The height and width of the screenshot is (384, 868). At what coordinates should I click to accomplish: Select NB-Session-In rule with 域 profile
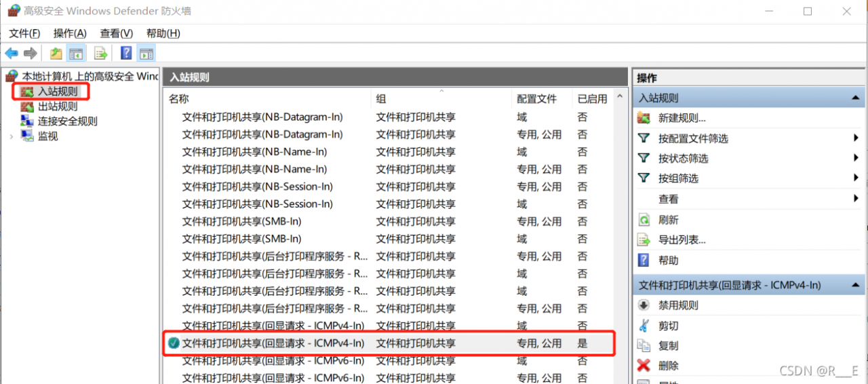(389, 204)
